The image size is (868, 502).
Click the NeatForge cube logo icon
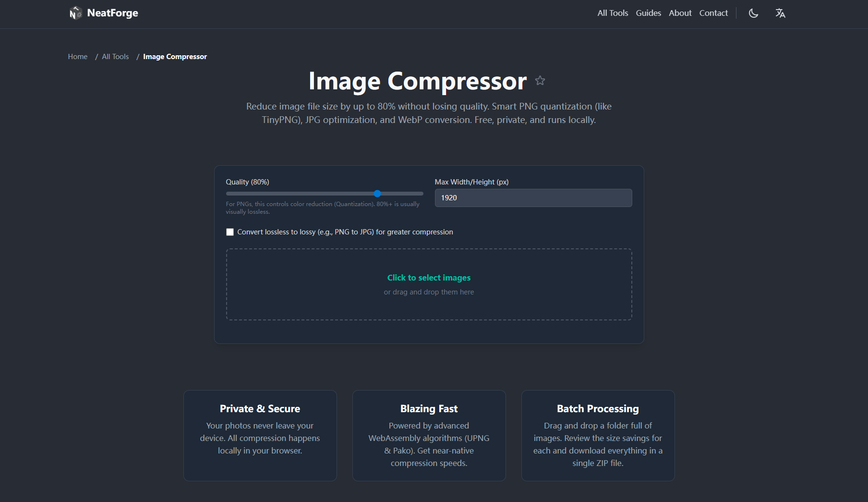tap(75, 13)
